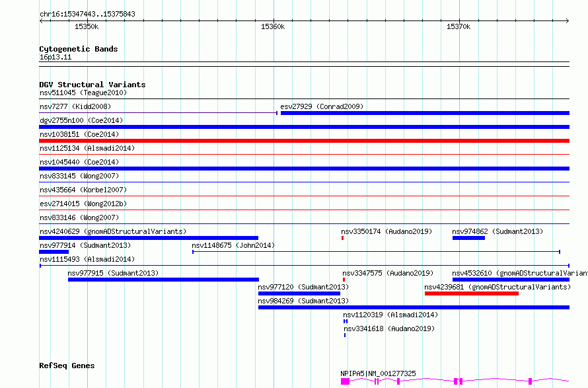The width and height of the screenshot is (588, 388).
Task: Select the nsv833145 (Wong2007) label
Action: [x=79, y=176]
